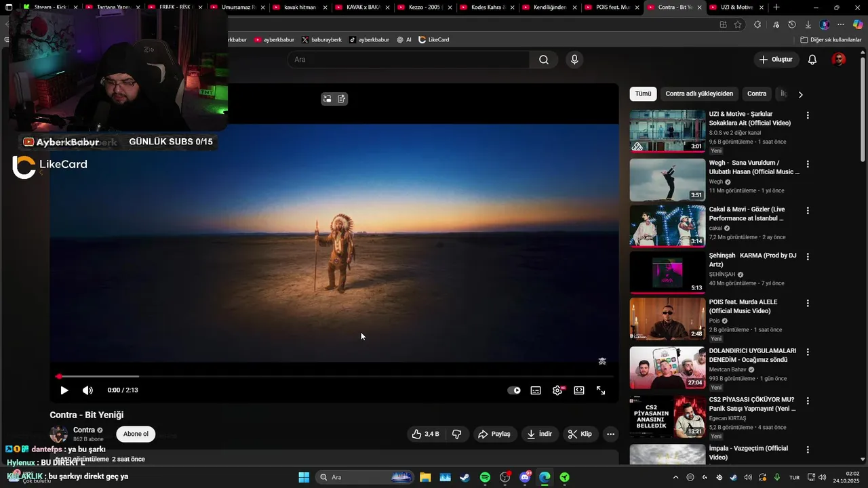
Task: Open the Wegh - Sana Vuruldum video title
Action: 754,167
